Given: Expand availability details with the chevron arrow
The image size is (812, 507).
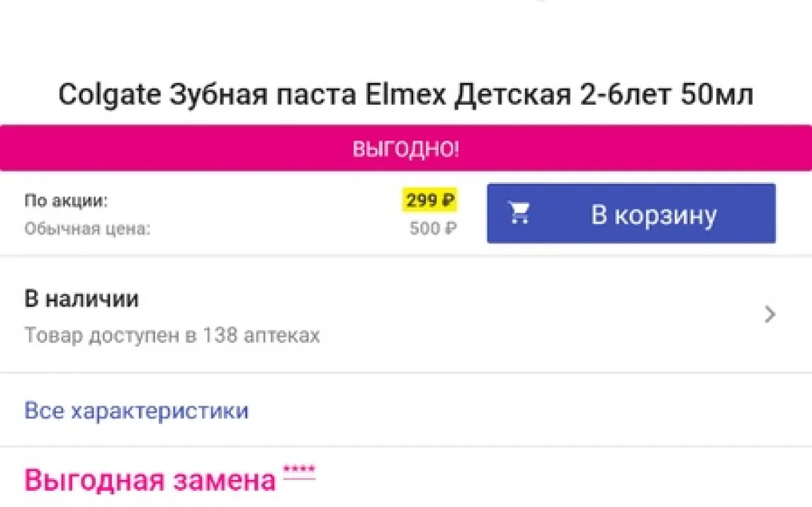Looking at the screenshot, I should pos(770,314).
